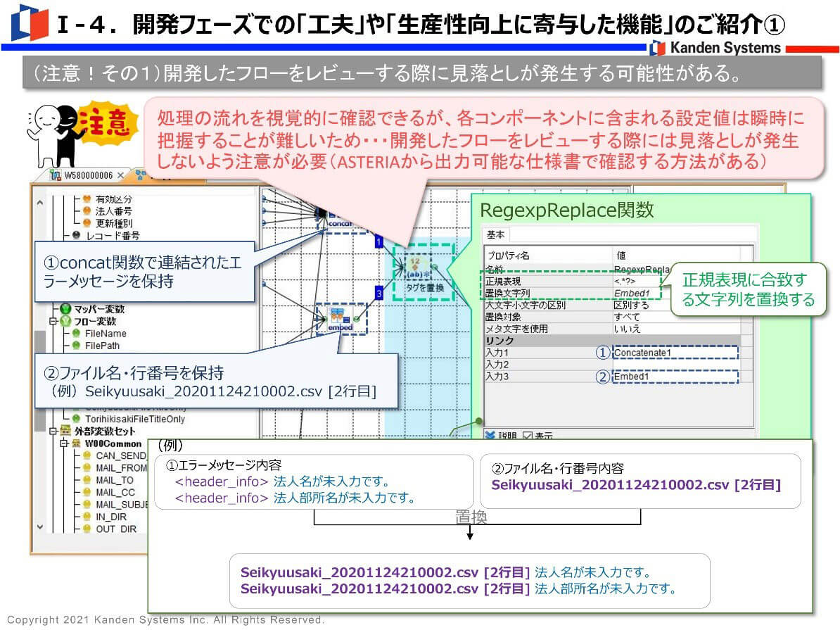The height and width of the screenshot is (630, 840).
Task: Click the yellow icon beside CAN_SEND
Action: pyautogui.click(x=87, y=455)
